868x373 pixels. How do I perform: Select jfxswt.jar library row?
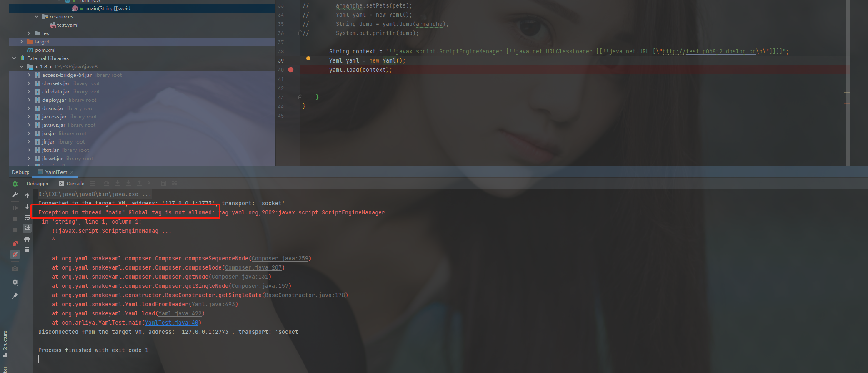coord(142,159)
